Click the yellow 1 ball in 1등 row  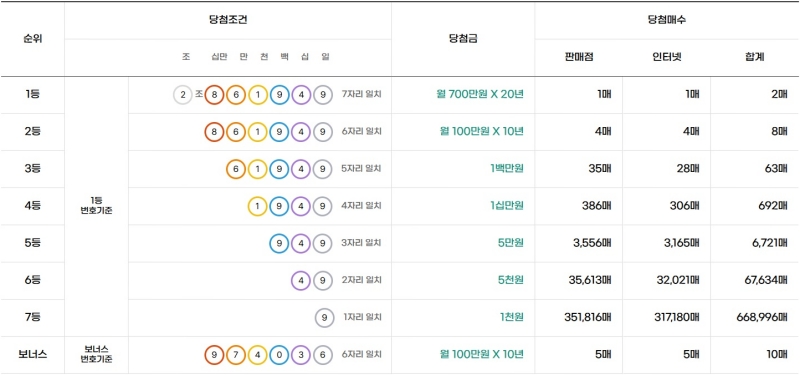pyautogui.click(x=258, y=94)
